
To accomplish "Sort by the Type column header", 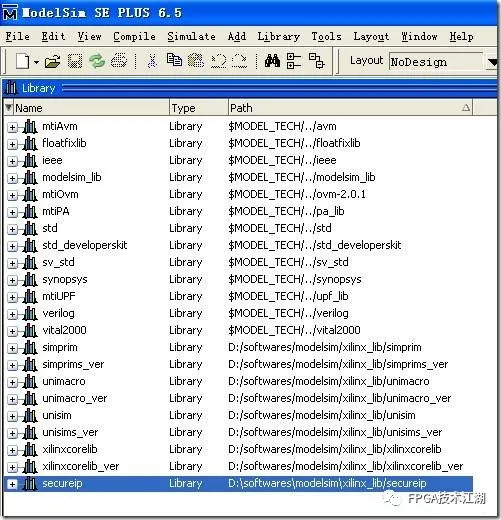I will click(199, 108).
